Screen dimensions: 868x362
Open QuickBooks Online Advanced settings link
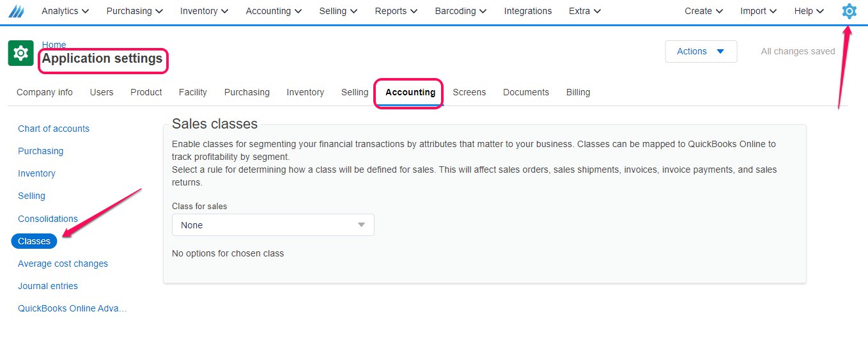point(72,308)
